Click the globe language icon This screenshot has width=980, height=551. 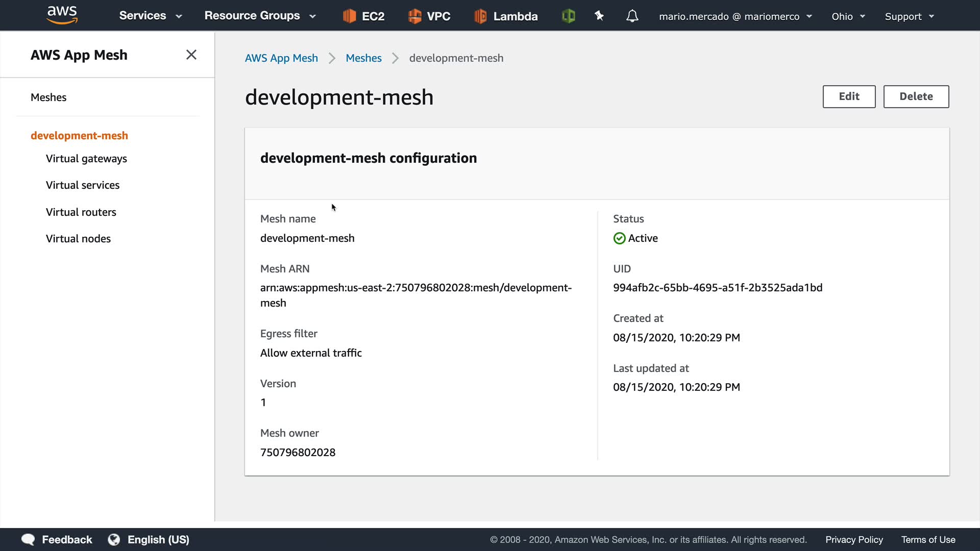(114, 539)
